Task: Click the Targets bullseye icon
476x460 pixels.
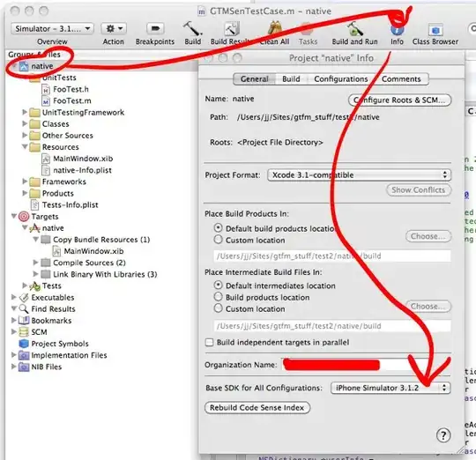Action: click(x=24, y=217)
